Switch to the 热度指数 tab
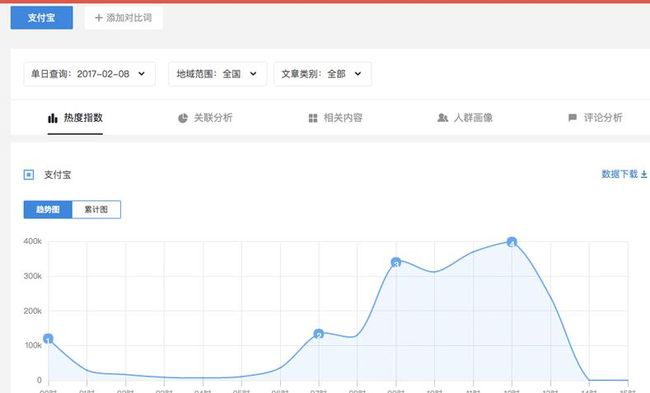The image size is (650, 393). (75, 118)
